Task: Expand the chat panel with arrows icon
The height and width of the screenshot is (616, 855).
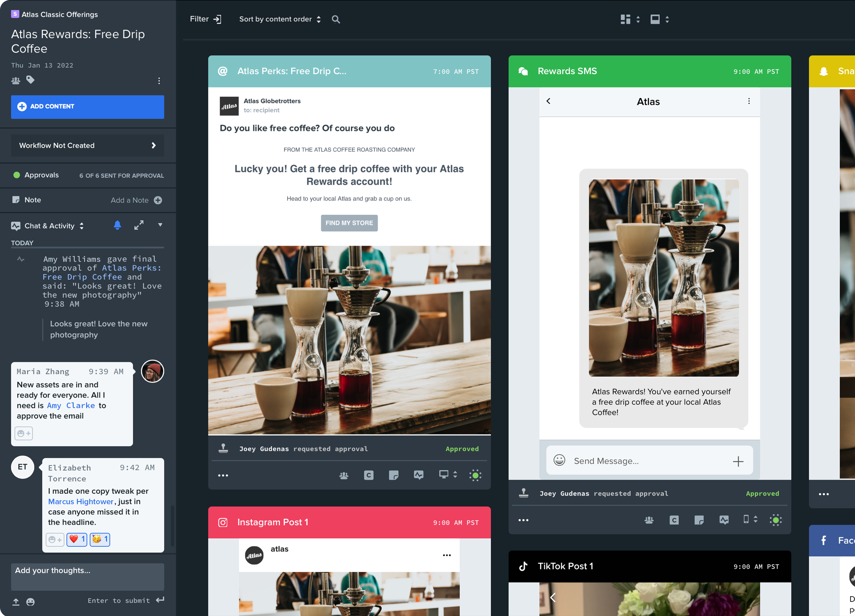Action: (x=139, y=225)
